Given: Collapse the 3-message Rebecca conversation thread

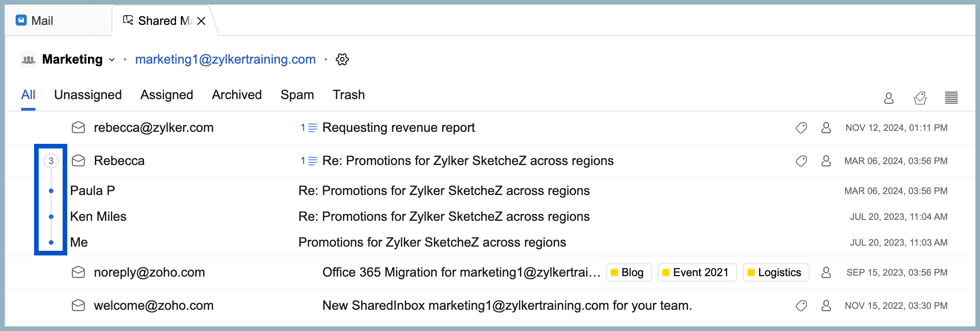Looking at the screenshot, I should click(x=51, y=161).
